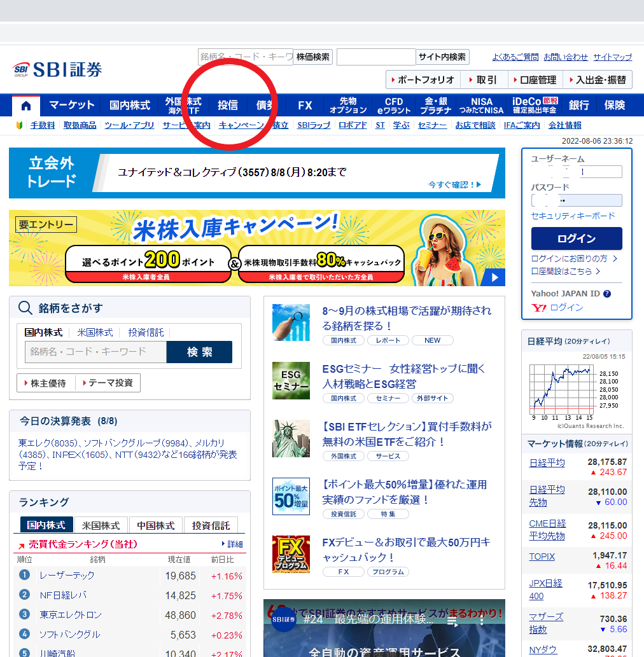Click the magnifier icon beside 銘柄をさがす
644x657 pixels.
click(x=25, y=308)
